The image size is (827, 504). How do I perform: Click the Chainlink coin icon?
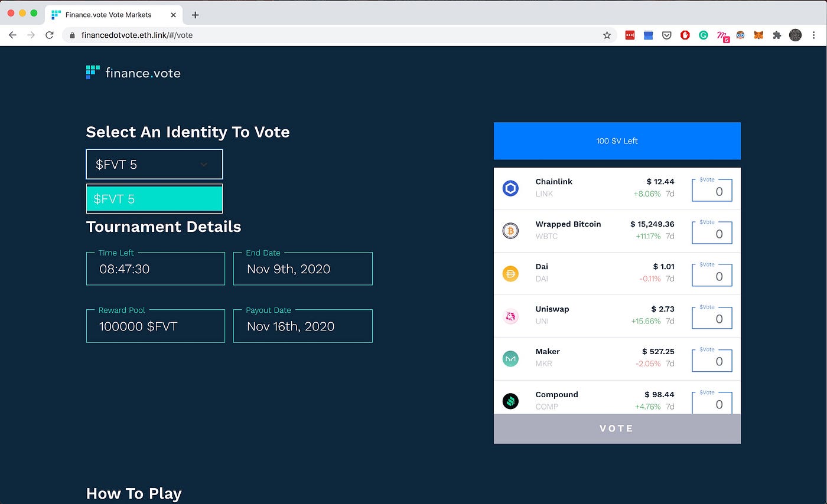(x=510, y=188)
